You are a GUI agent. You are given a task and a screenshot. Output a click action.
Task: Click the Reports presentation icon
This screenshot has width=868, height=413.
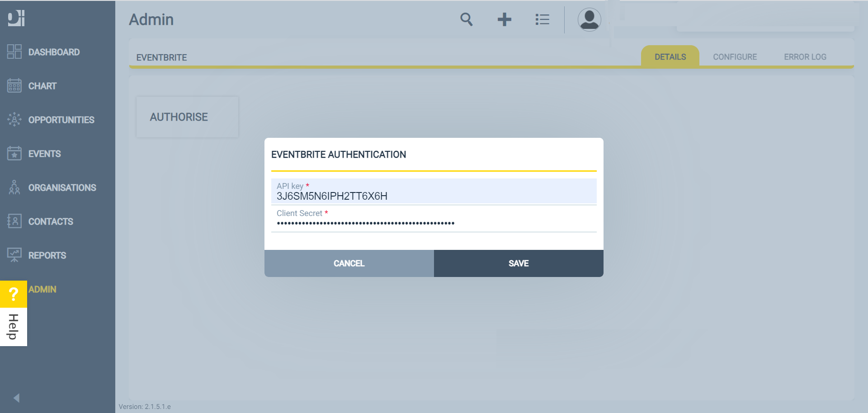(x=14, y=255)
